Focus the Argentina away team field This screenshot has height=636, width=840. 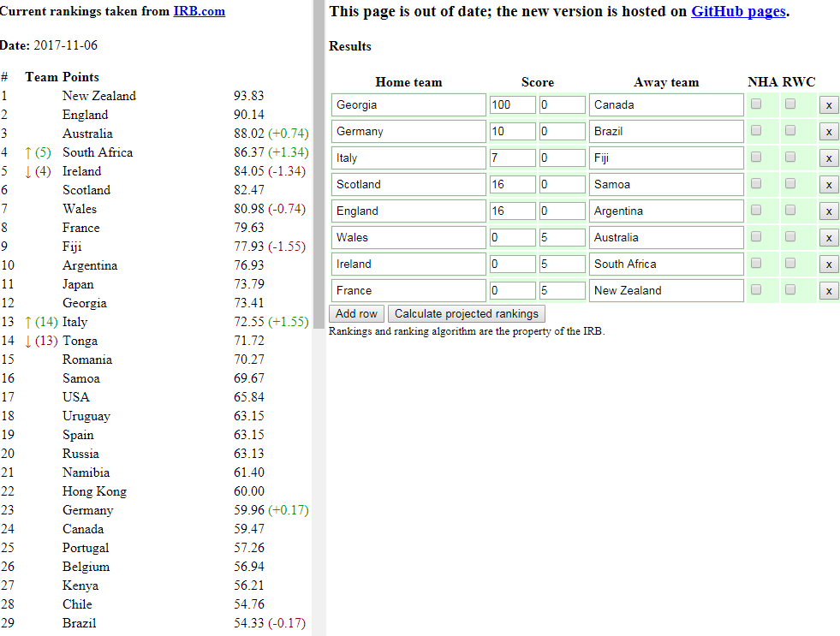(666, 211)
